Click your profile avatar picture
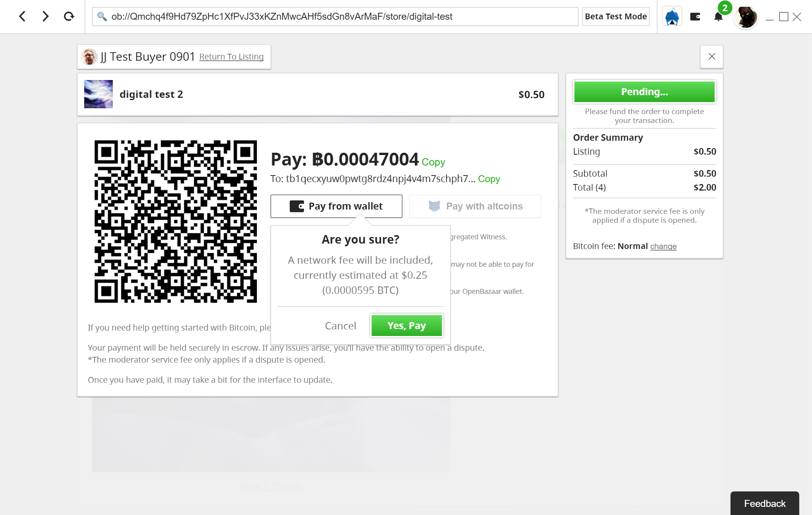The image size is (812, 515). [x=746, y=17]
